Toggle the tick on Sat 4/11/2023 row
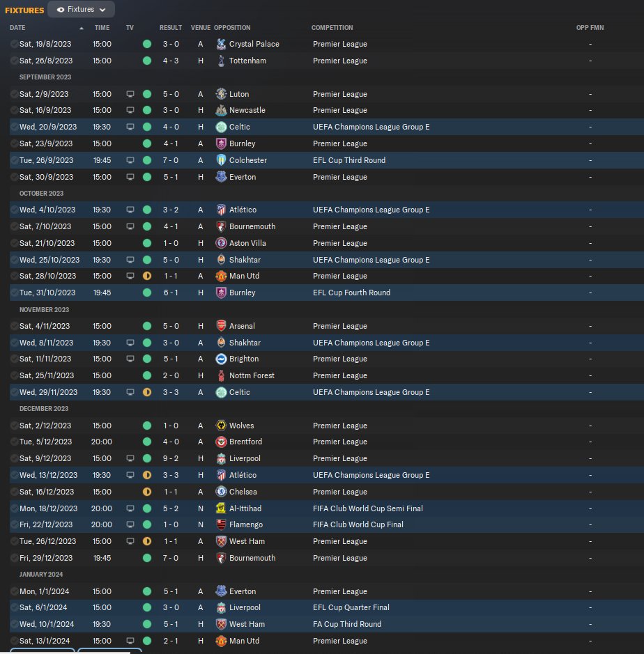Image resolution: width=644 pixels, height=654 pixels. pyautogui.click(x=14, y=326)
